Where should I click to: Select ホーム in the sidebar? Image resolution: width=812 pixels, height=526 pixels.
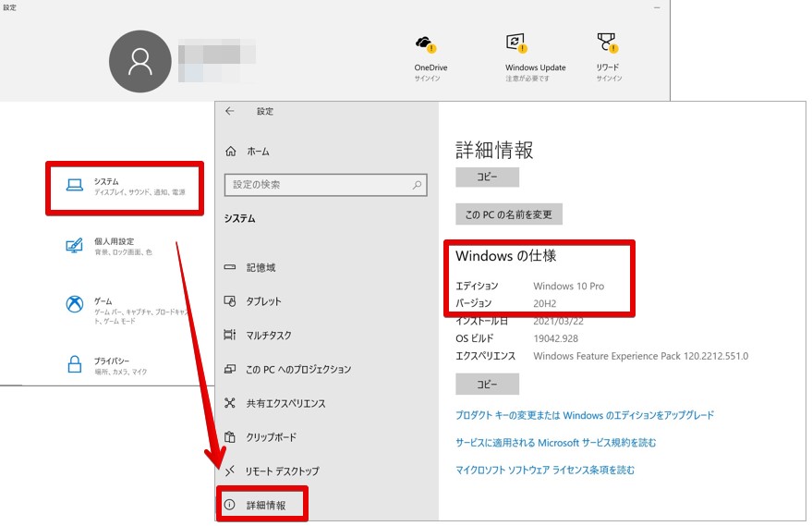coord(258,152)
